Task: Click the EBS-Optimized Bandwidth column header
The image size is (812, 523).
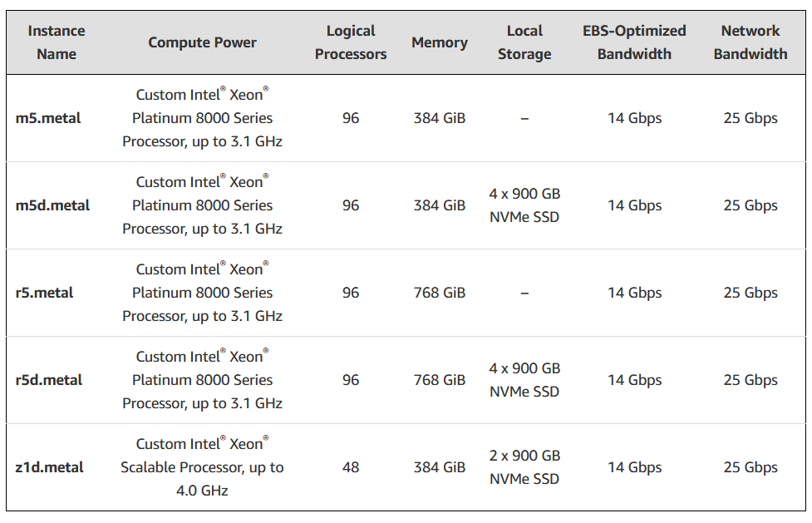Action: (634, 42)
